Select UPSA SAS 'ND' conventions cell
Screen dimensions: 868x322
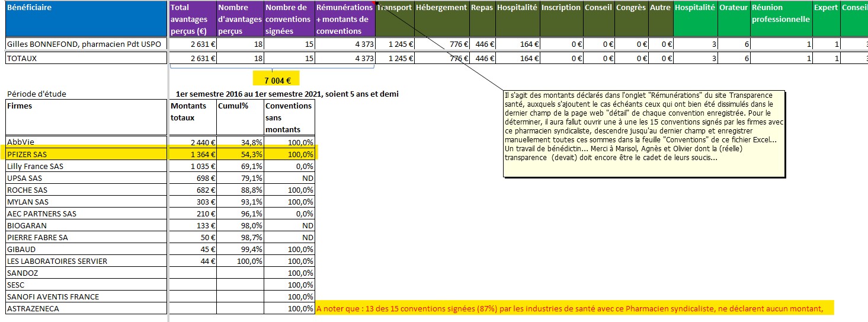coord(289,178)
